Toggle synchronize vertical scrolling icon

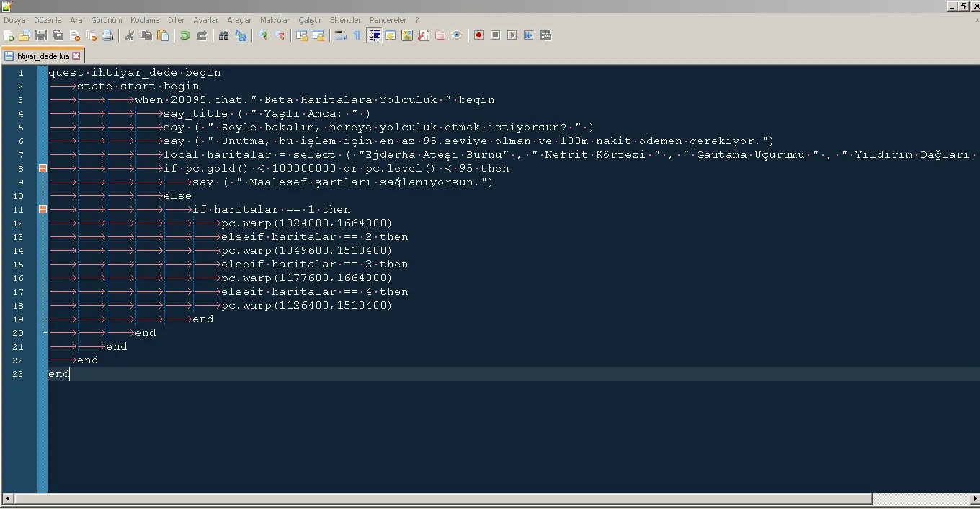(x=301, y=35)
